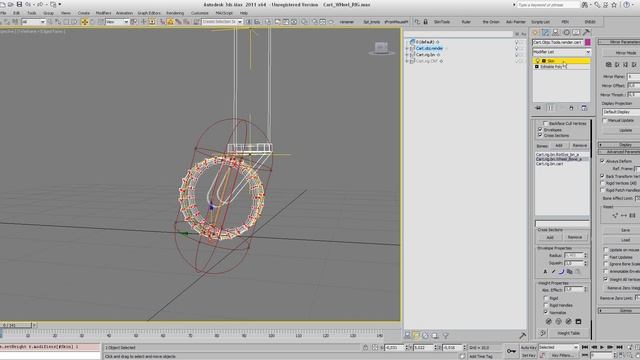Open the Create command panel tab

(535, 33)
